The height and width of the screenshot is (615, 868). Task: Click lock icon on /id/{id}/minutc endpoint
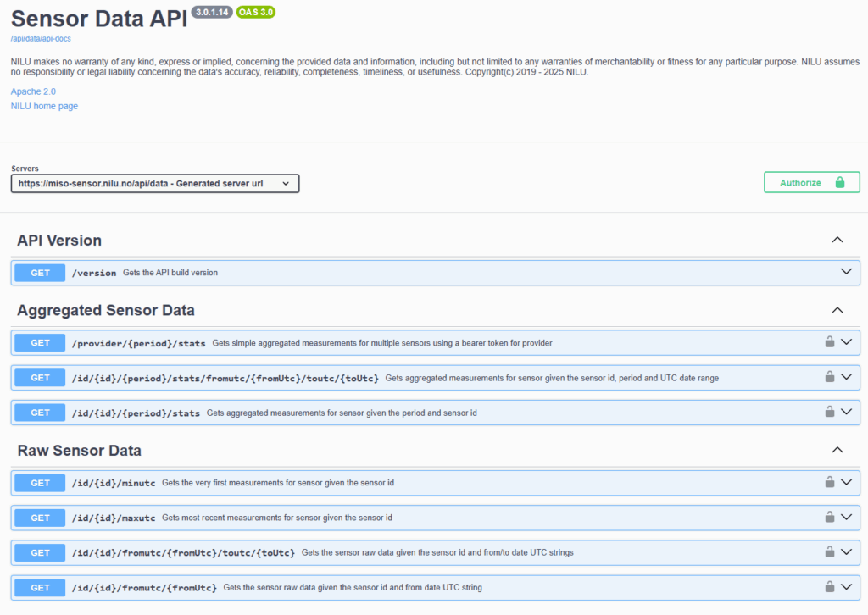[x=830, y=482]
